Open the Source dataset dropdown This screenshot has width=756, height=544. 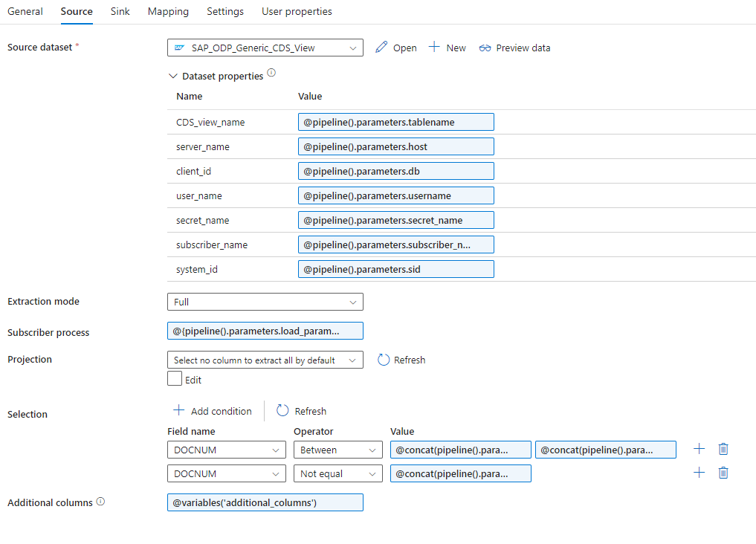pos(265,48)
